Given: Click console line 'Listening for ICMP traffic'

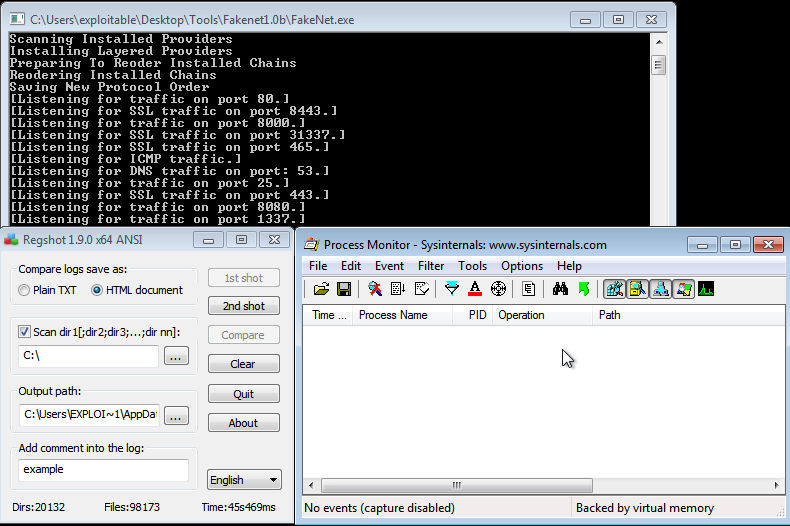Looking at the screenshot, I should point(125,159).
